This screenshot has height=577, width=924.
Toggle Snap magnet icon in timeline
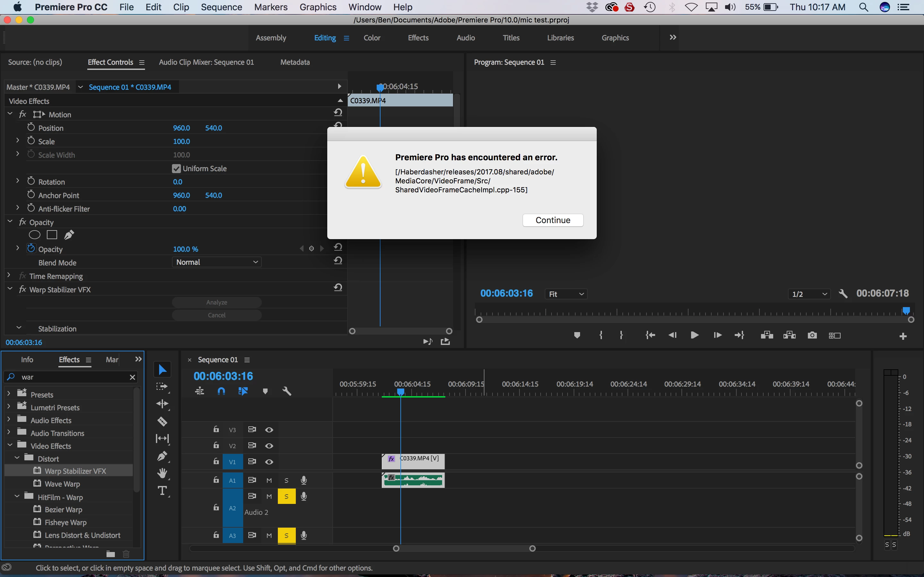tap(221, 391)
